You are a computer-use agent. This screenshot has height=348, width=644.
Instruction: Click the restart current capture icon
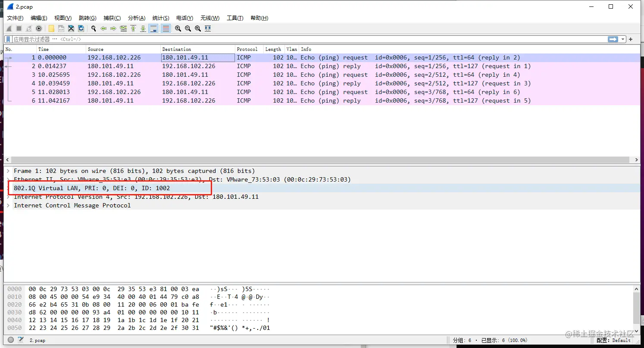29,28
